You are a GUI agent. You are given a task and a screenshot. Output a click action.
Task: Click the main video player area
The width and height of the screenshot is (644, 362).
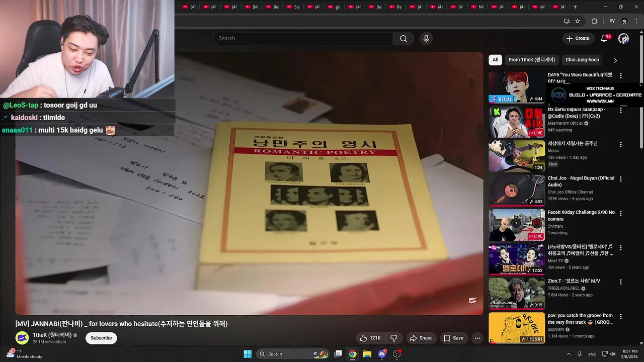pyautogui.click(x=249, y=184)
